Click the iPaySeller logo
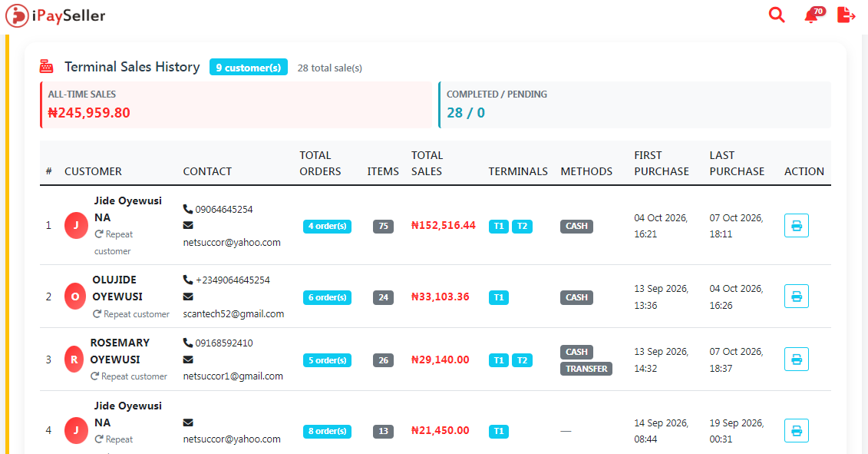The width and height of the screenshot is (868, 454). click(x=55, y=15)
